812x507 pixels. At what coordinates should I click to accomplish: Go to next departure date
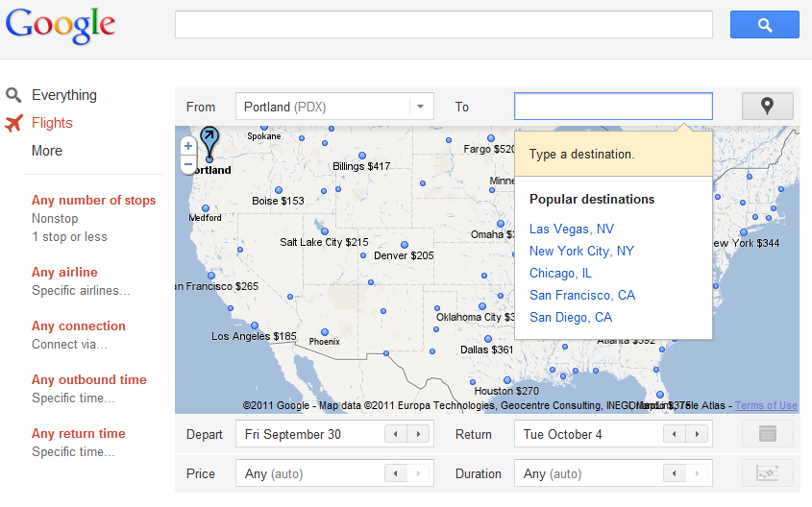418,433
